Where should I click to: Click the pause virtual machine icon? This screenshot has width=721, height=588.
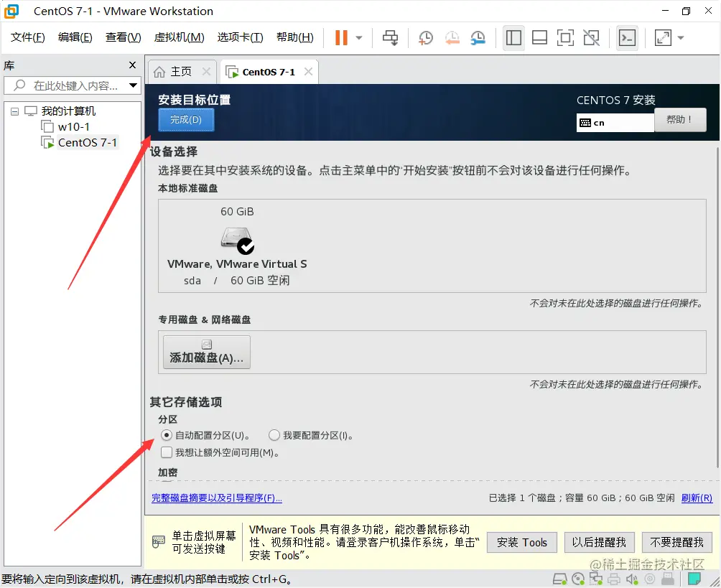pos(341,38)
